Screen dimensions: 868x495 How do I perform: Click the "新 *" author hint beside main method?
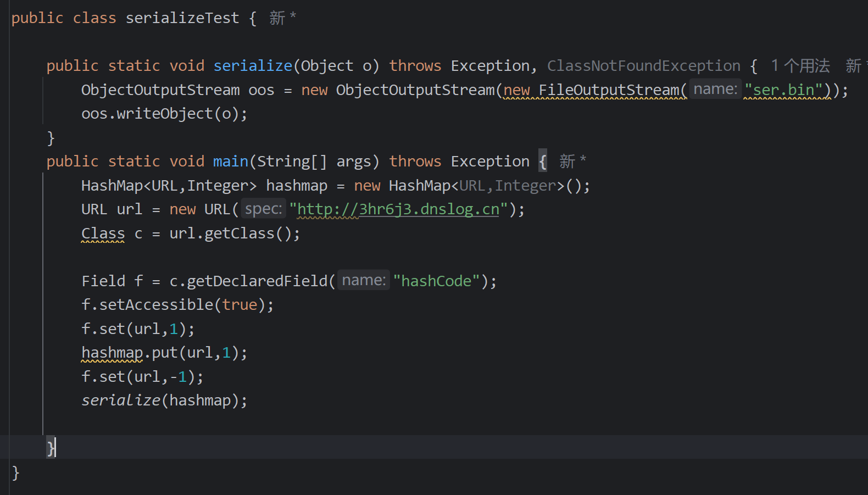click(x=573, y=162)
